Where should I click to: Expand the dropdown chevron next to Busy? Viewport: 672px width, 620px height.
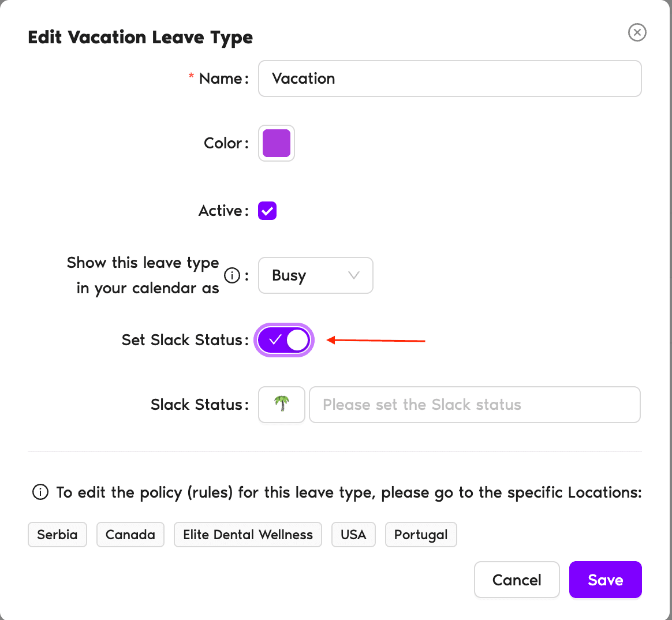click(x=354, y=275)
